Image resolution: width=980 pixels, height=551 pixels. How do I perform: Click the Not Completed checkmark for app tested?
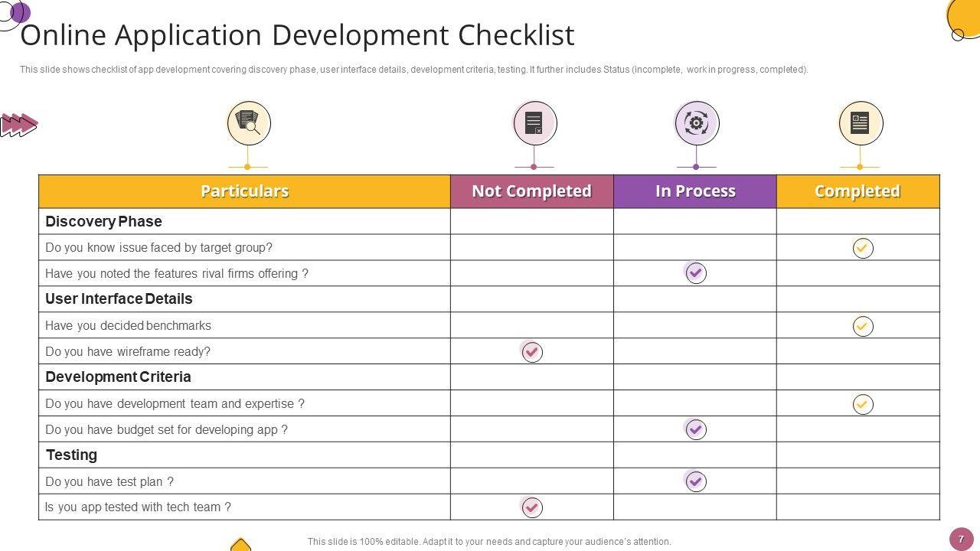click(532, 507)
